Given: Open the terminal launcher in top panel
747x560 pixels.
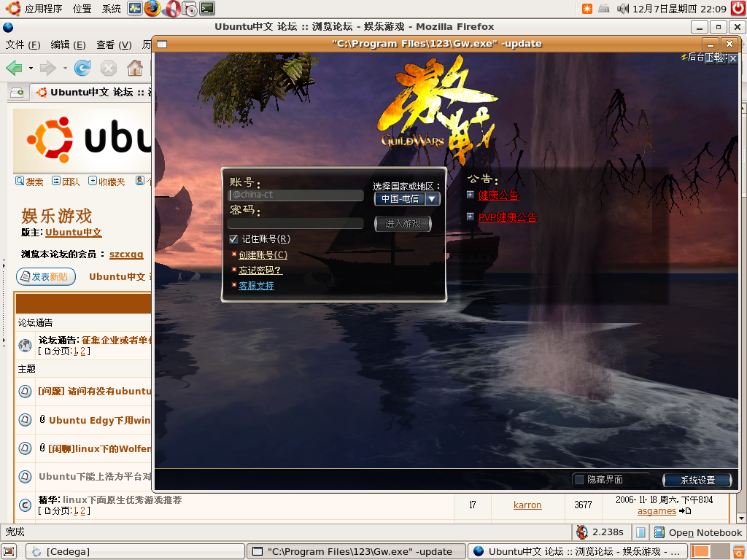Looking at the screenshot, I should (207, 8).
